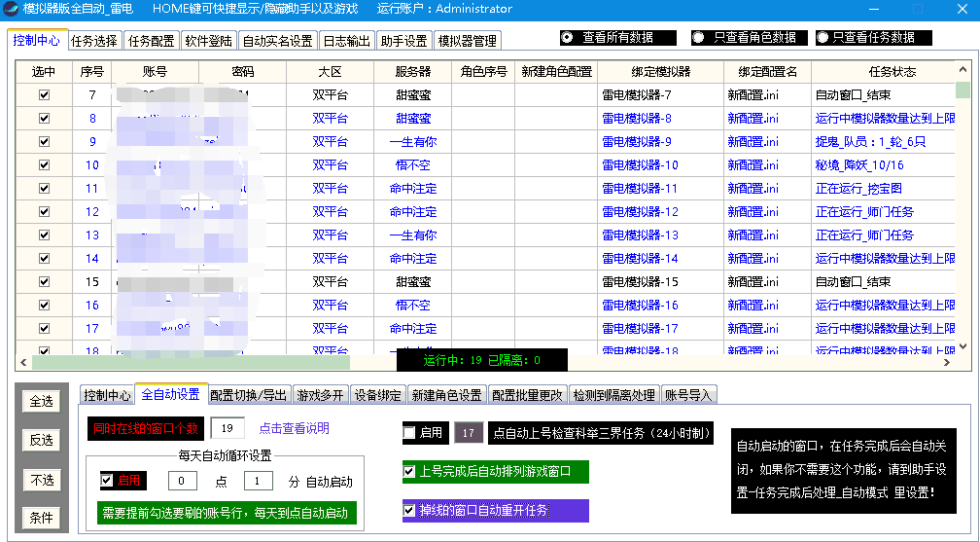The height and width of the screenshot is (542, 980).
Task: Open the 任务选择 tab
Action: coord(94,42)
